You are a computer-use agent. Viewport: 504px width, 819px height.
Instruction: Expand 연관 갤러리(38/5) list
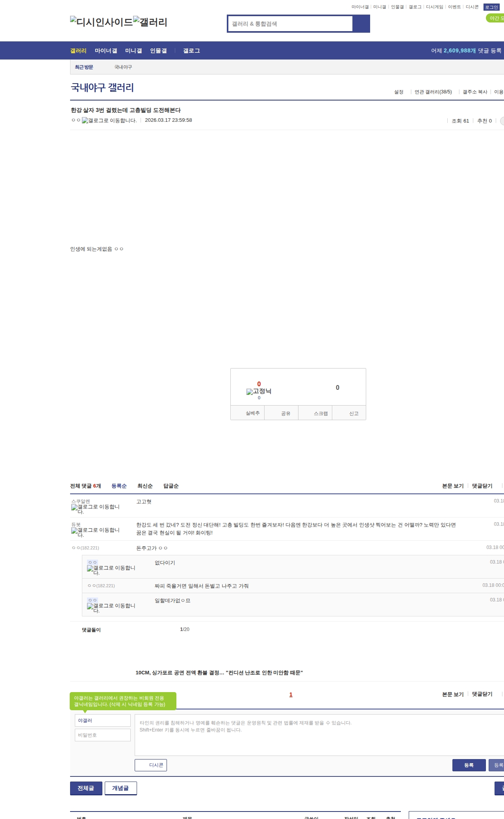[x=433, y=92]
